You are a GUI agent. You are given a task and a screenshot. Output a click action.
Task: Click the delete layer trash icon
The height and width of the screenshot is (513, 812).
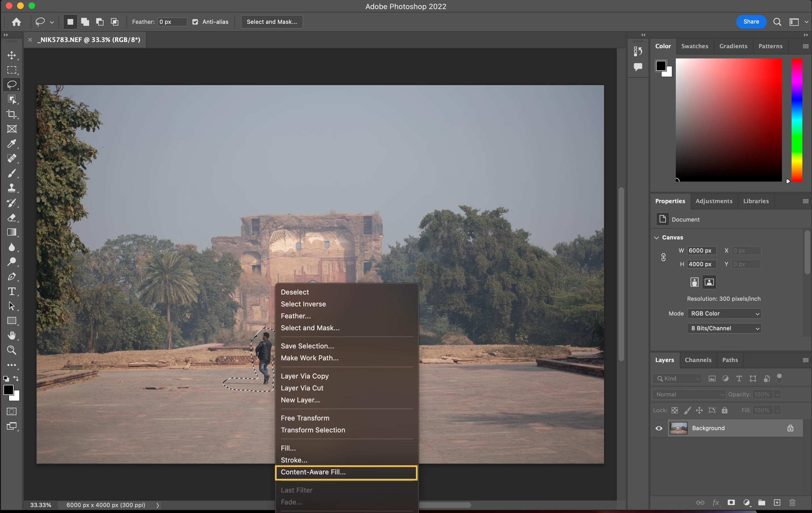point(792,503)
